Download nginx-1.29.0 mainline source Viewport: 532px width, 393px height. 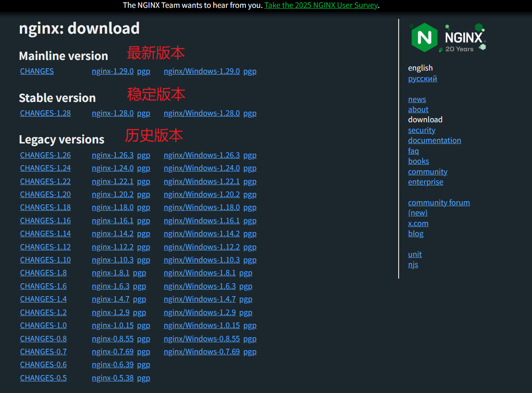pyautogui.click(x=113, y=71)
